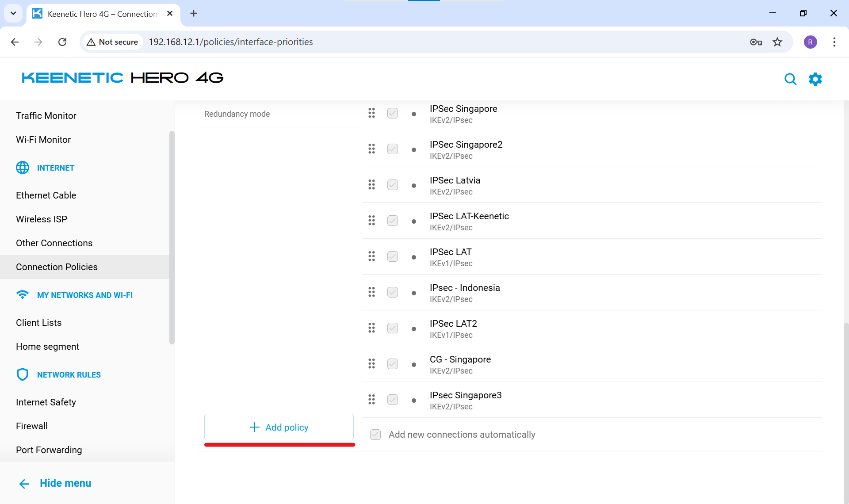Open the Firewall menu item

click(x=32, y=426)
